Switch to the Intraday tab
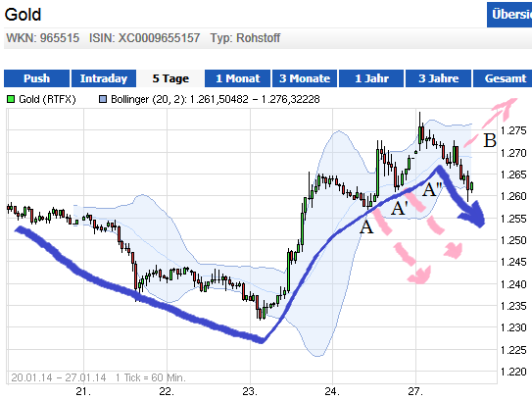Image resolution: width=532 pixels, height=400 pixels. point(104,78)
